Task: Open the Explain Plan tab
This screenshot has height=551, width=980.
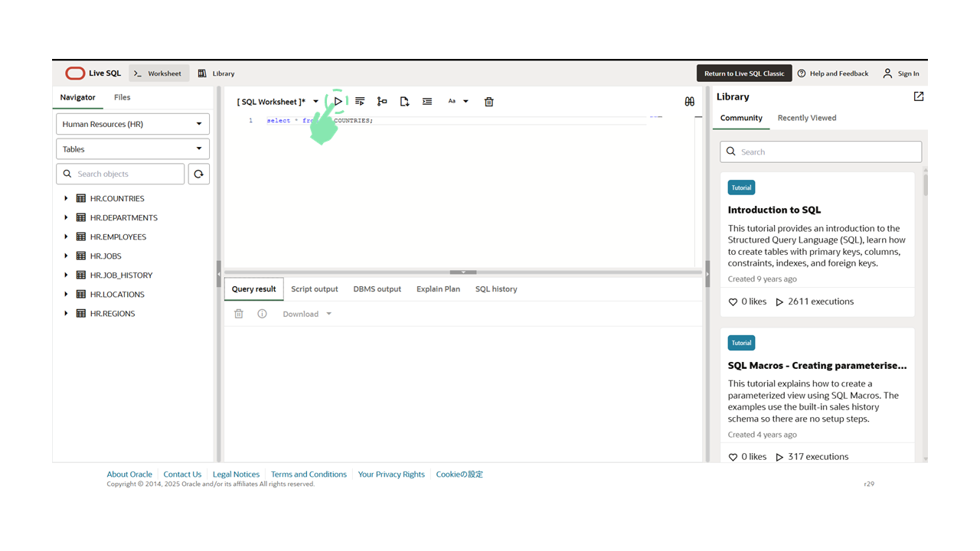Action: tap(438, 289)
